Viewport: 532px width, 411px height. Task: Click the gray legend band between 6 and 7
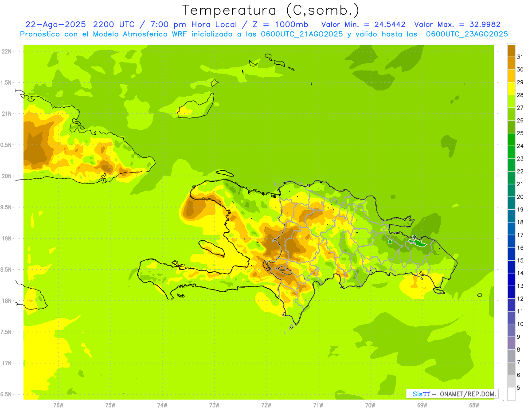511,368
